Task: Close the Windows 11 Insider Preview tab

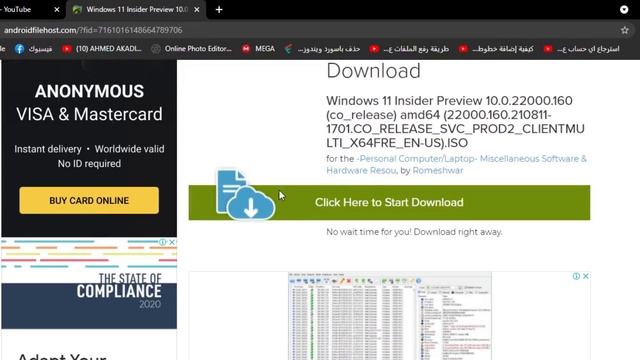Action: coord(197,9)
